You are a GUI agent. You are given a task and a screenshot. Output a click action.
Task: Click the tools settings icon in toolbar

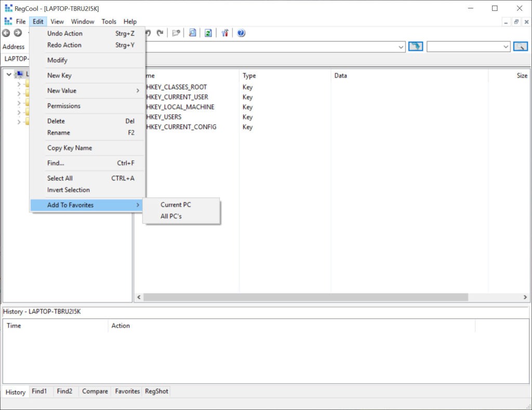tap(225, 33)
